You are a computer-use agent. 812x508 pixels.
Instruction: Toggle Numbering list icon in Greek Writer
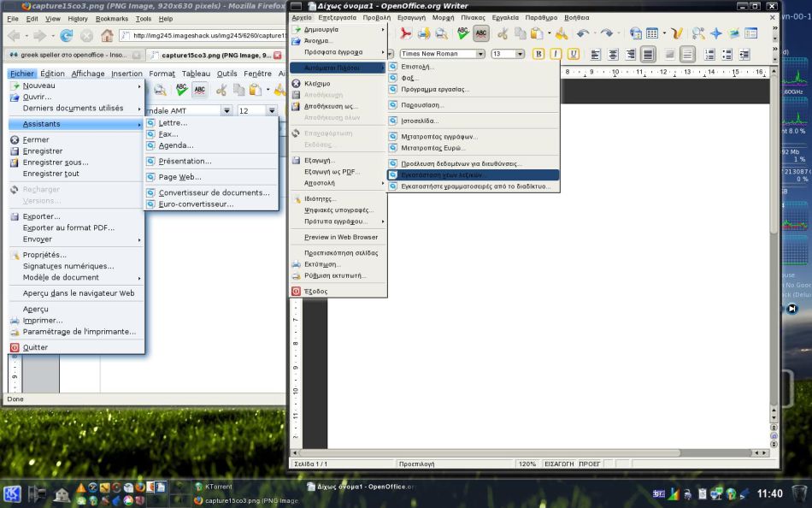pyautogui.click(x=710, y=54)
